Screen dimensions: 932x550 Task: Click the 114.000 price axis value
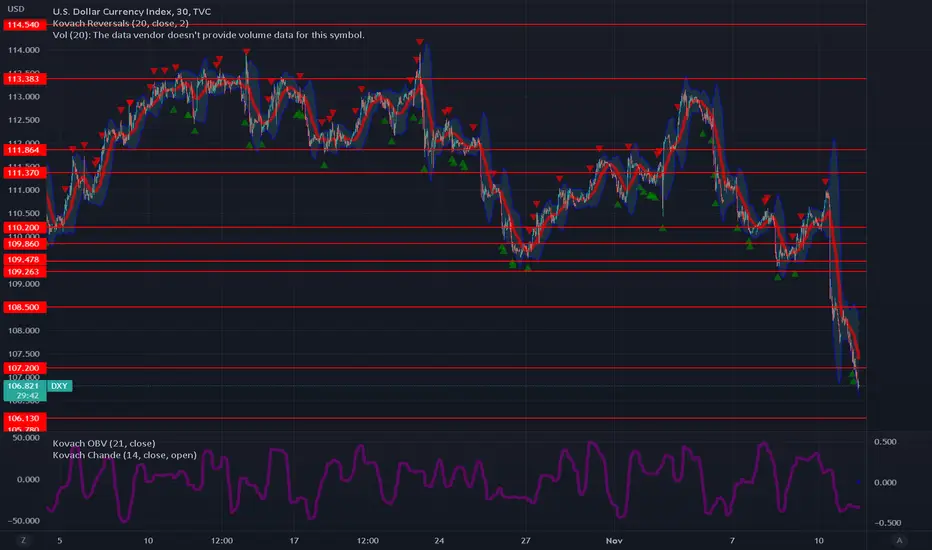24,50
